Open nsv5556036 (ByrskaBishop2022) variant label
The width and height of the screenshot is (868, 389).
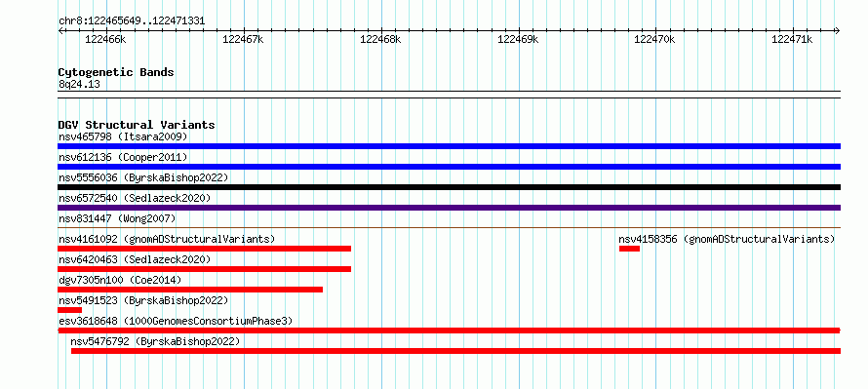(143, 177)
